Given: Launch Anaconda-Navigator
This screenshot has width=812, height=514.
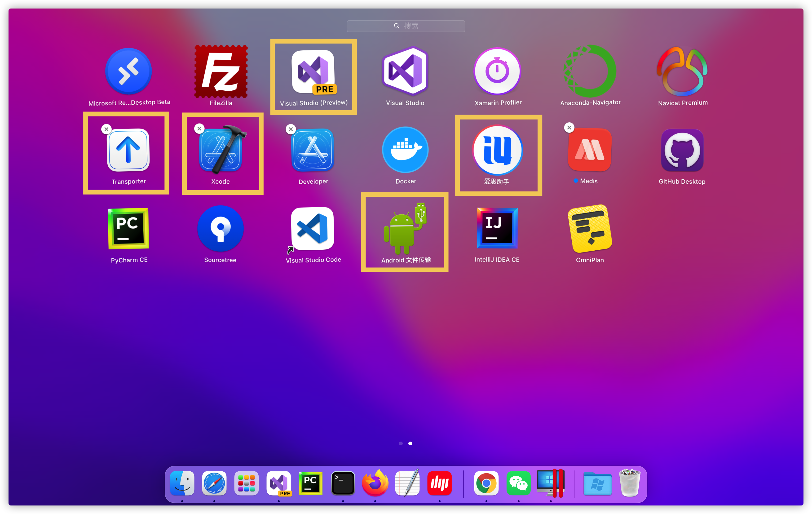Looking at the screenshot, I should 590,71.
